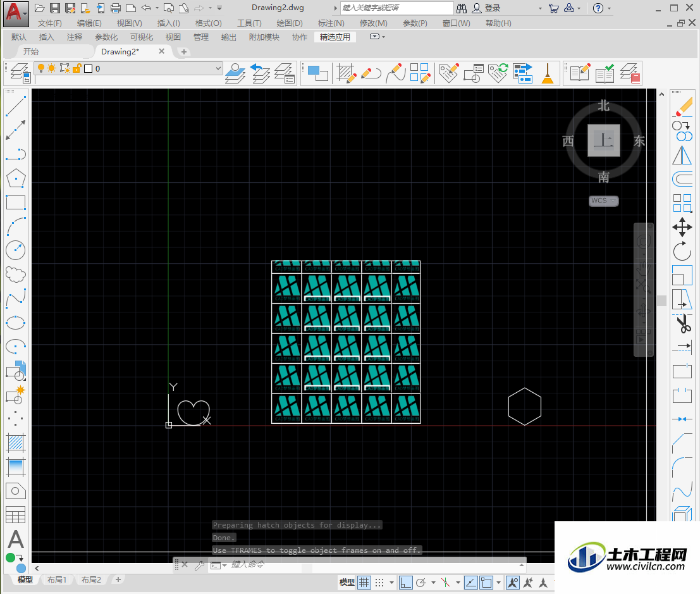Select the Hatch fill tool

pos(16,443)
